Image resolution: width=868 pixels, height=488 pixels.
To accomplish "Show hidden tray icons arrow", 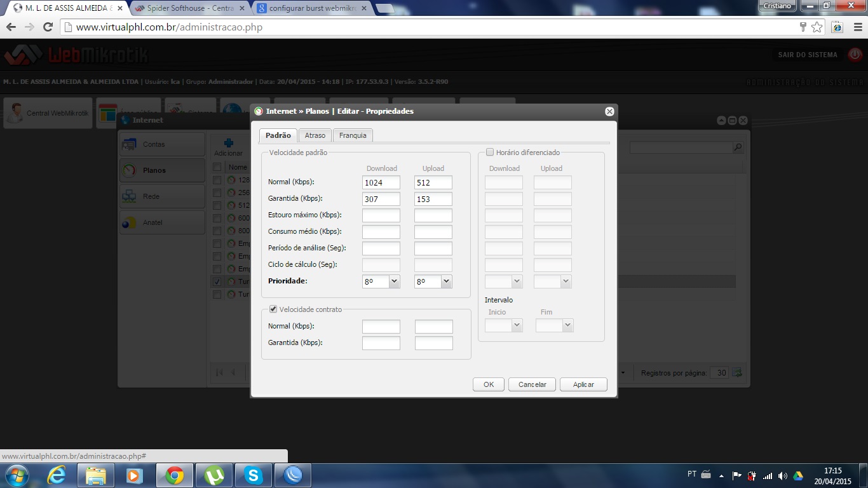I will pyautogui.click(x=721, y=475).
